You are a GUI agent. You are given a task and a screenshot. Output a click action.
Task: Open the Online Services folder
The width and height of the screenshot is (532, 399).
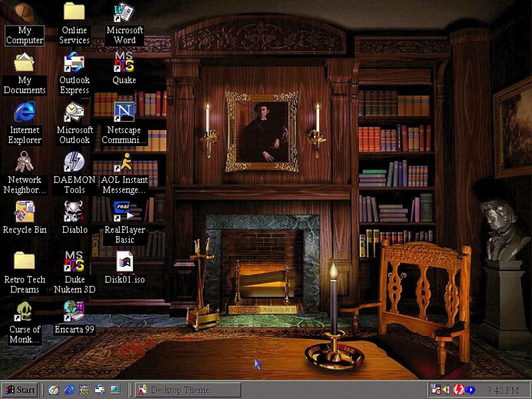[74, 24]
